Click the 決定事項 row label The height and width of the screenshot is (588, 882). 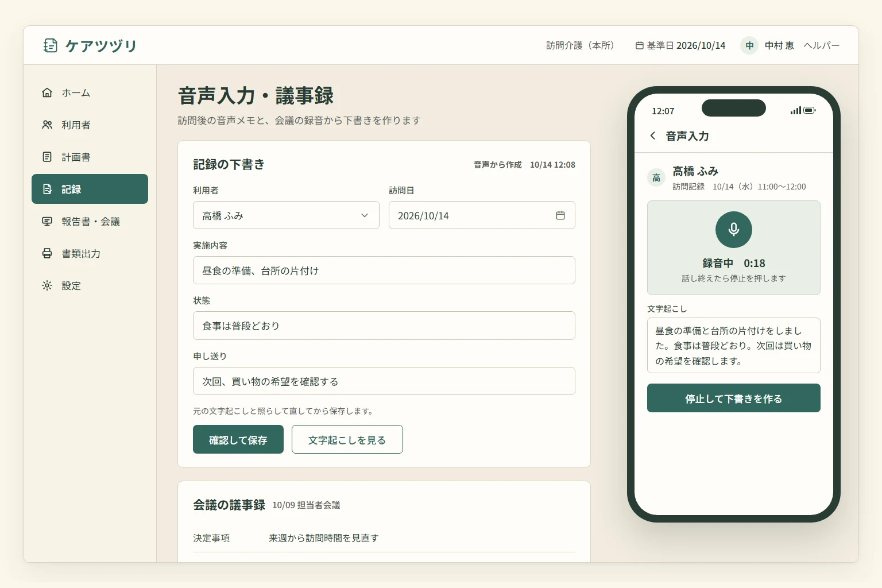[x=211, y=538]
